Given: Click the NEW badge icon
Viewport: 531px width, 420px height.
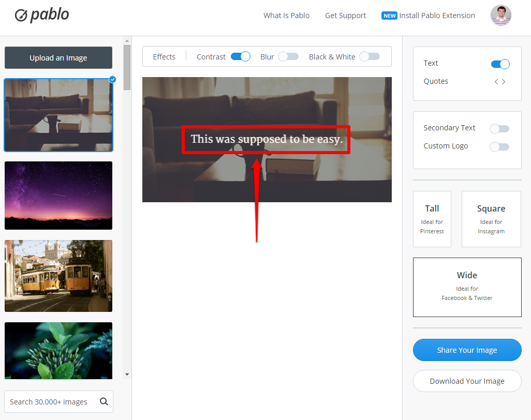Looking at the screenshot, I should [389, 16].
